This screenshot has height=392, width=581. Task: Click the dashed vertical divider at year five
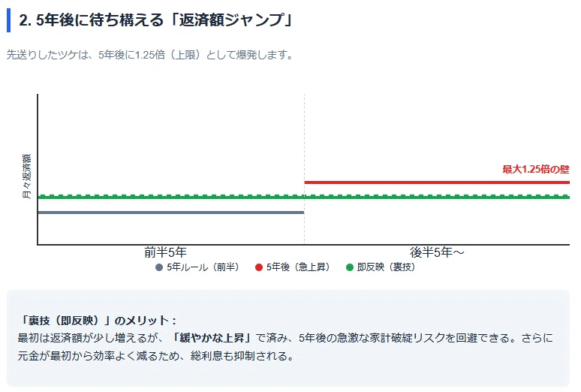(305, 169)
